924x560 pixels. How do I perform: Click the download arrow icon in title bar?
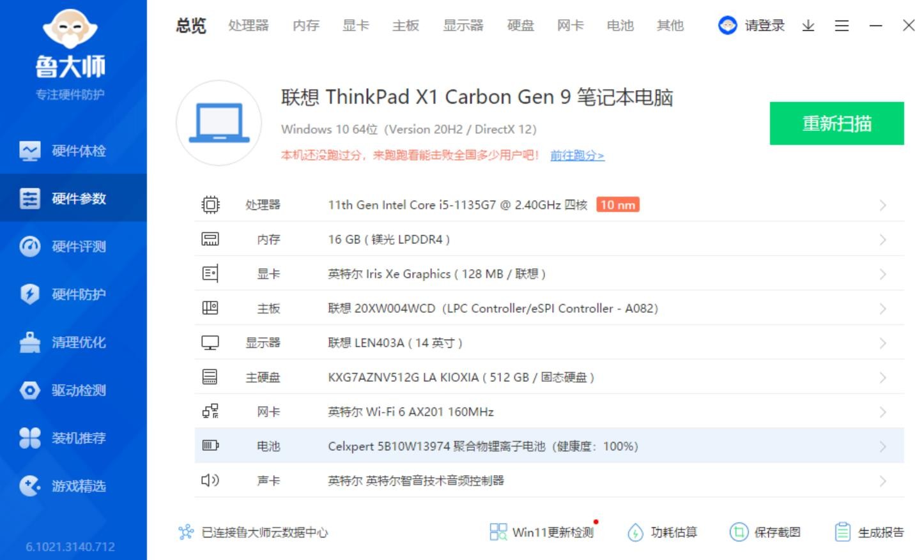click(x=808, y=26)
